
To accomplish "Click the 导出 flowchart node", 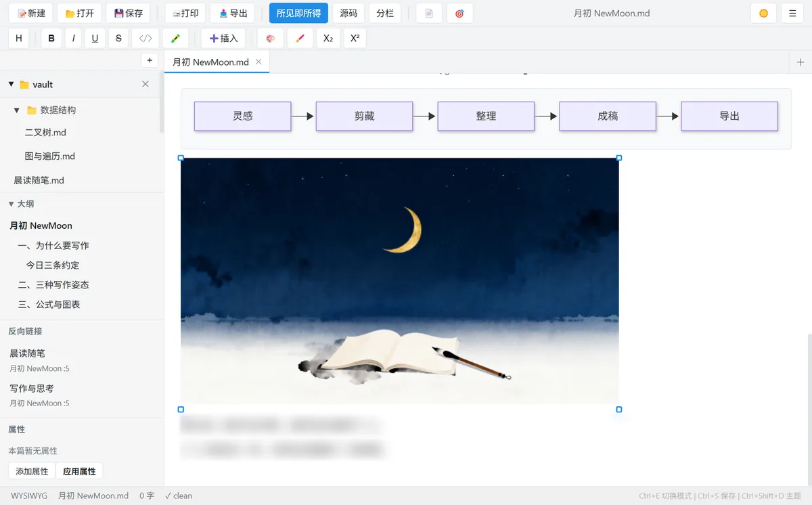I will coord(729,116).
